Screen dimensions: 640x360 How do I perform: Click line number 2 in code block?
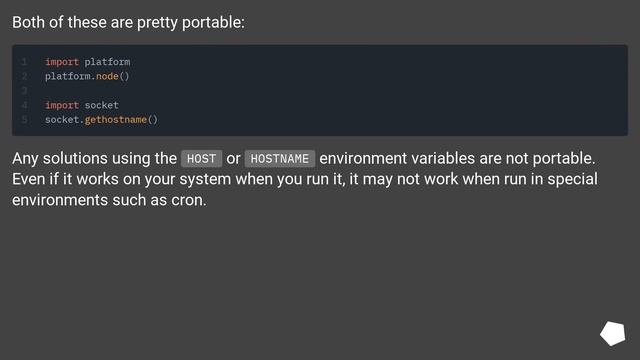pyautogui.click(x=24, y=76)
